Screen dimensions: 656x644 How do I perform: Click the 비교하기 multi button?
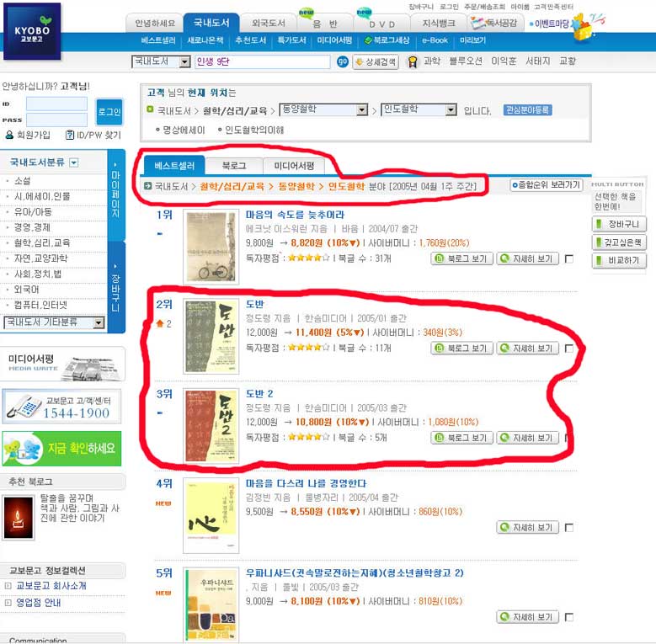click(x=619, y=260)
